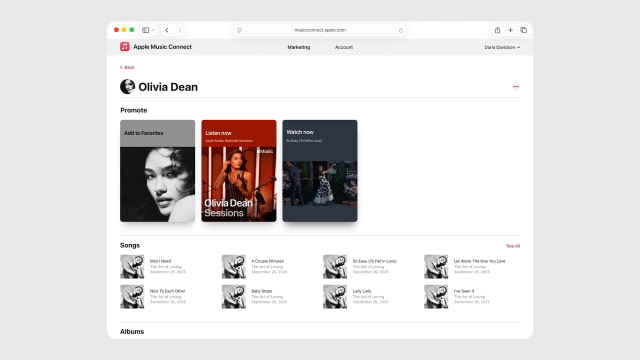Click artwork beside So Easy (To Fall In Love)

(x=335, y=267)
